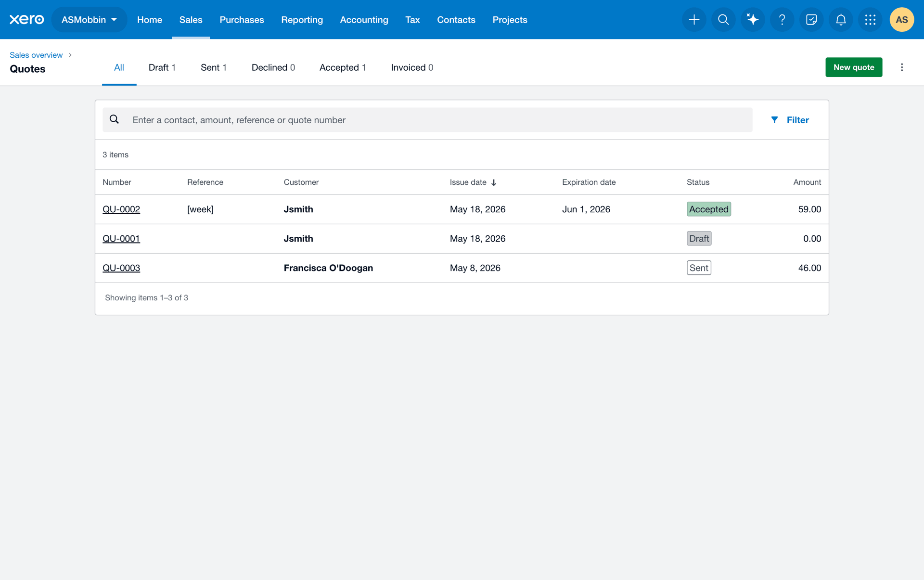The image size is (924, 580).
Task: Click the 59.00 amount
Action: [x=809, y=209]
